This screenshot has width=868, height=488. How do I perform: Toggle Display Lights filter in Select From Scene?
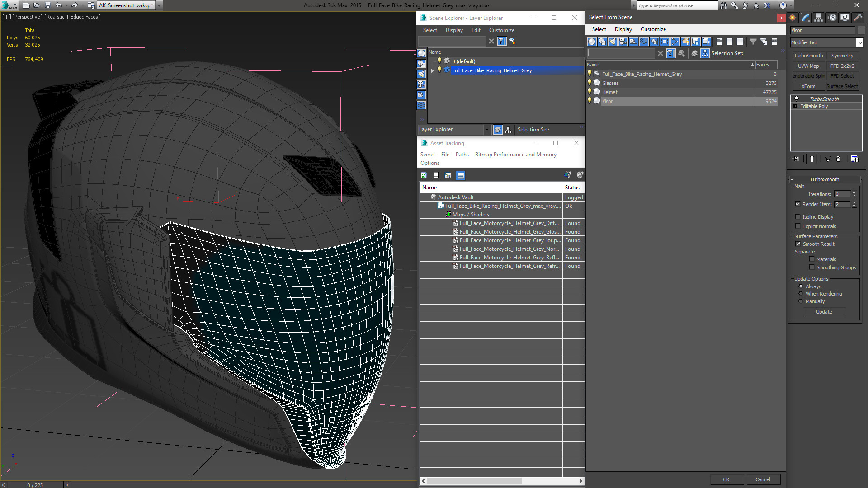(613, 42)
